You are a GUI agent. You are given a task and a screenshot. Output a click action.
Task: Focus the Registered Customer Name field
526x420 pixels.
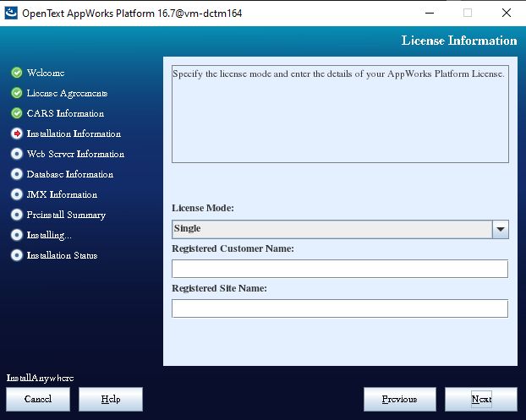339,269
